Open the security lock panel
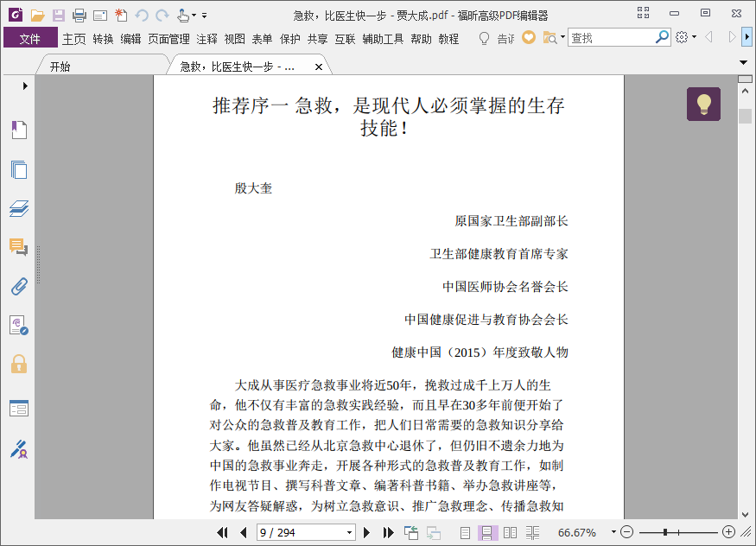Screen dimensions: 756x546 pos(19,364)
